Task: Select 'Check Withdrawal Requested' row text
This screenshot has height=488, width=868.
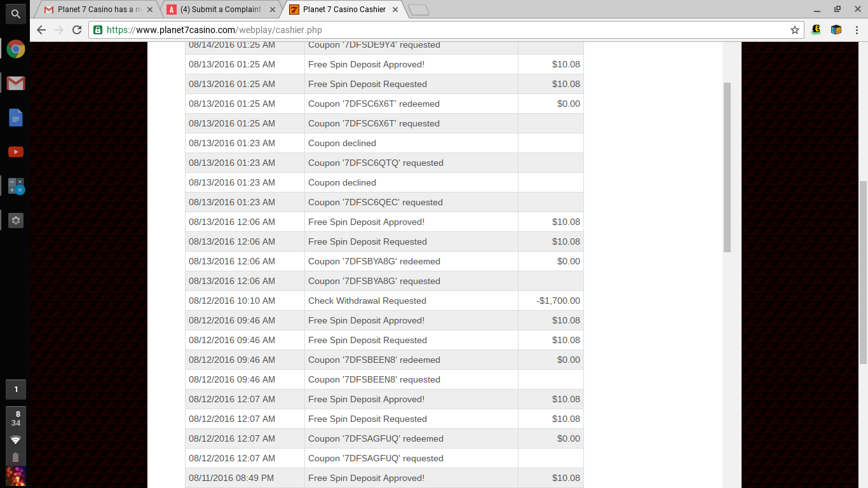Action: click(367, 301)
